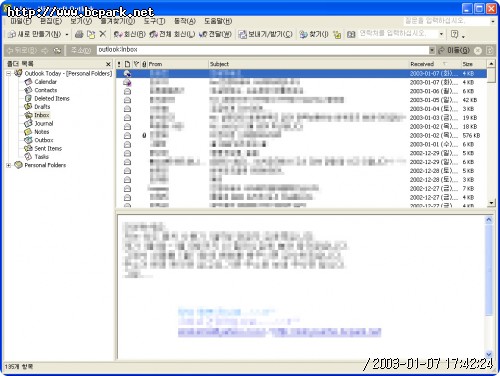Sort messages by the Size column header

point(473,64)
